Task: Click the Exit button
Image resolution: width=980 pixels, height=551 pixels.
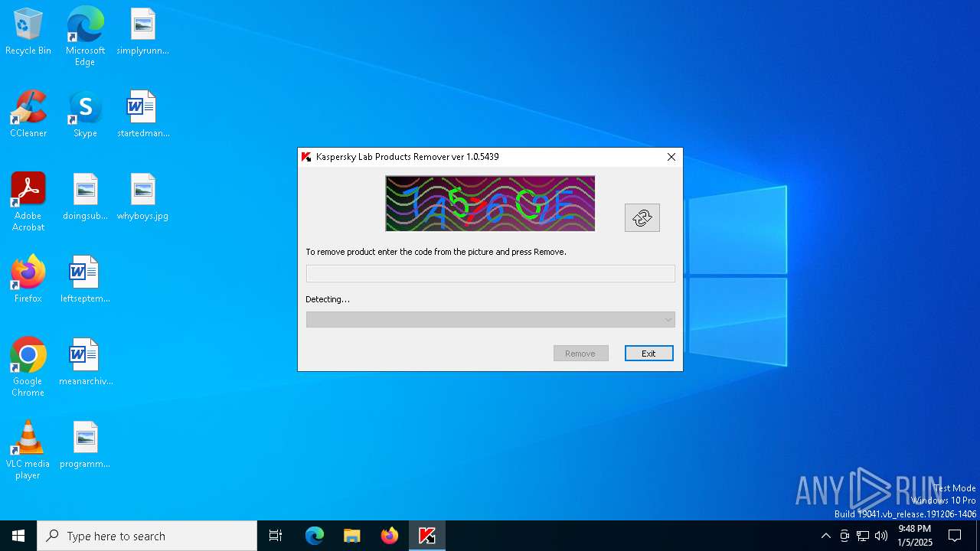Action: [x=648, y=354]
